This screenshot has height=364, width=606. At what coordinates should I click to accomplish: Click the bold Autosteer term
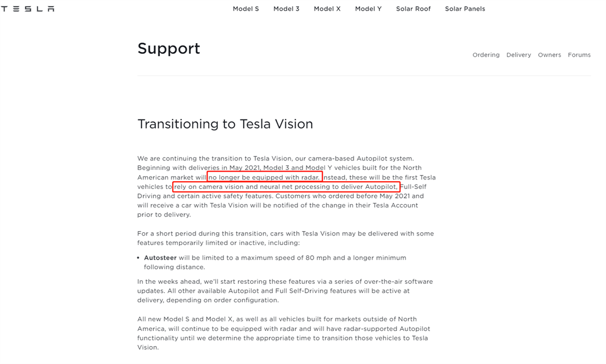(160, 258)
